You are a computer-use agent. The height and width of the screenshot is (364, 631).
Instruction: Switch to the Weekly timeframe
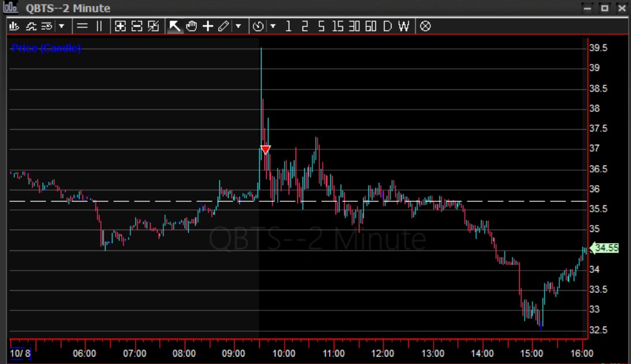(x=403, y=26)
